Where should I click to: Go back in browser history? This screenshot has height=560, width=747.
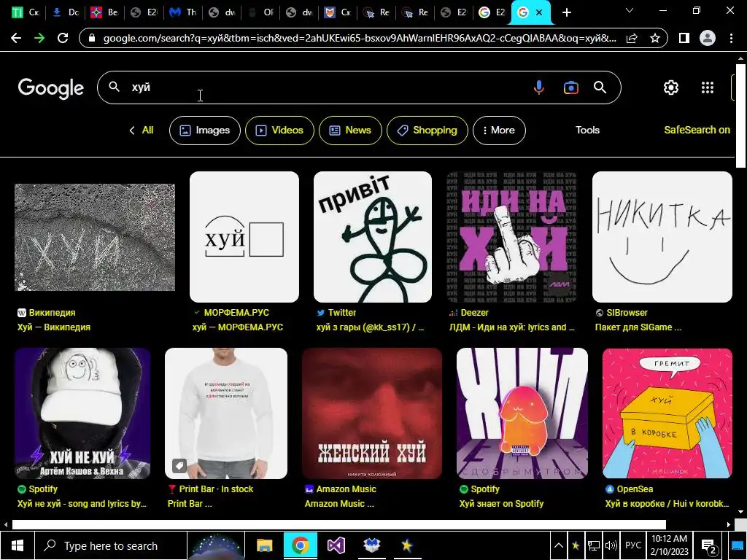tap(16, 38)
